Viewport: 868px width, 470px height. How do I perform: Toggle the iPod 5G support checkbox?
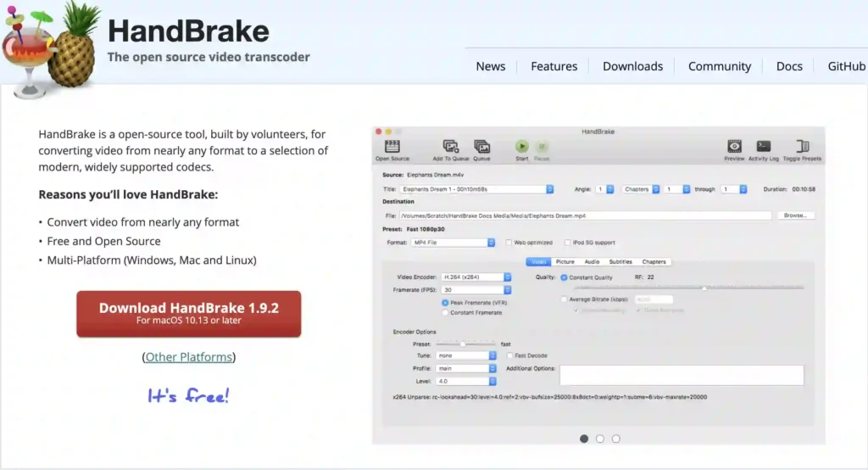567,242
